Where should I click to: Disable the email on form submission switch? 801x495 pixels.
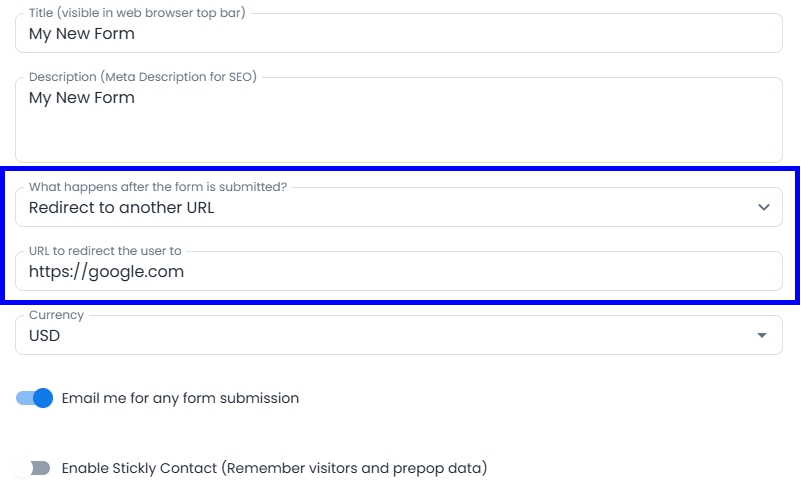[34, 398]
